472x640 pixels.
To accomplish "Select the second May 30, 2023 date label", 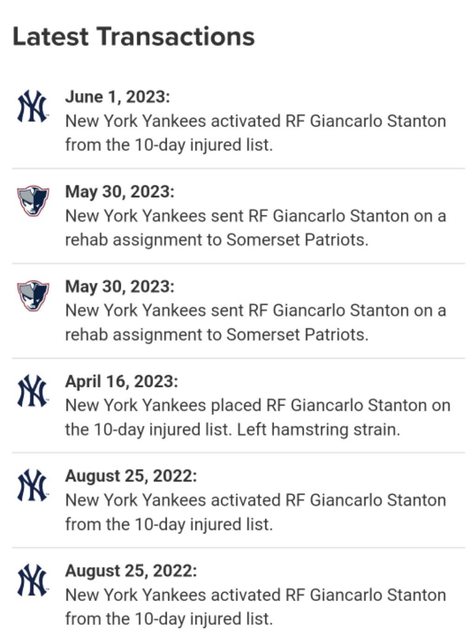I will [x=120, y=287].
